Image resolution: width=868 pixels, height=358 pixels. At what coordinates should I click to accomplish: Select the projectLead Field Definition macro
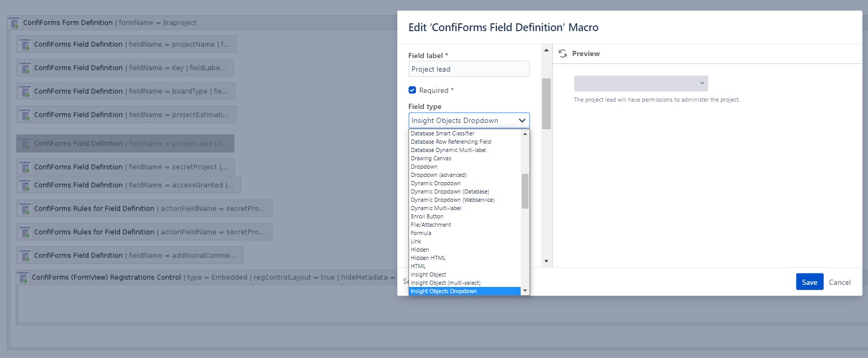pyautogui.click(x=125, y=144)
